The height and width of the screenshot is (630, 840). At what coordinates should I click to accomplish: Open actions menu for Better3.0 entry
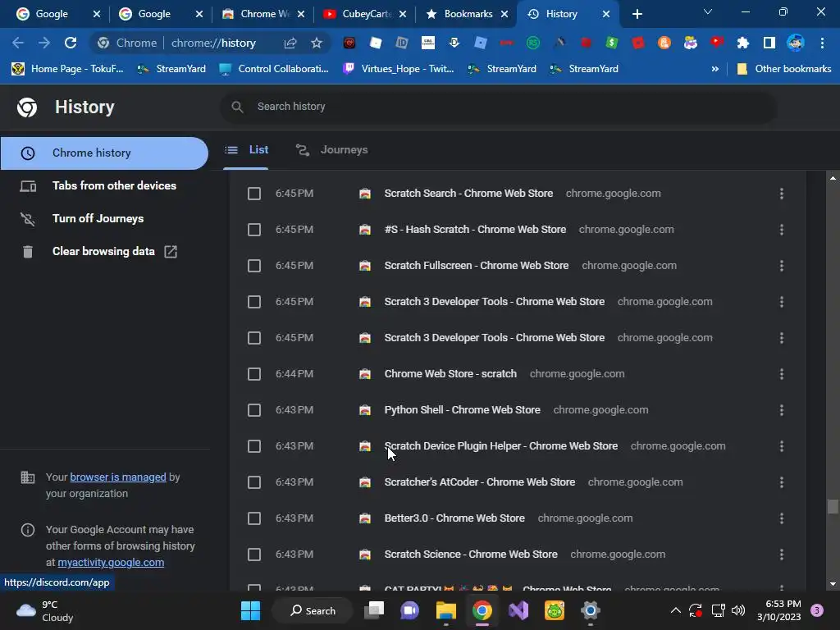click(782, 518)
